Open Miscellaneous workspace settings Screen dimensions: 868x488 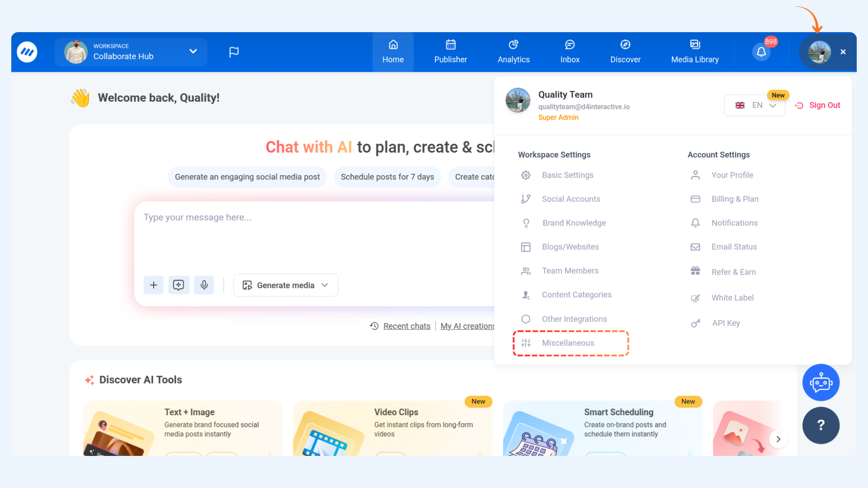tap(568, 343)
